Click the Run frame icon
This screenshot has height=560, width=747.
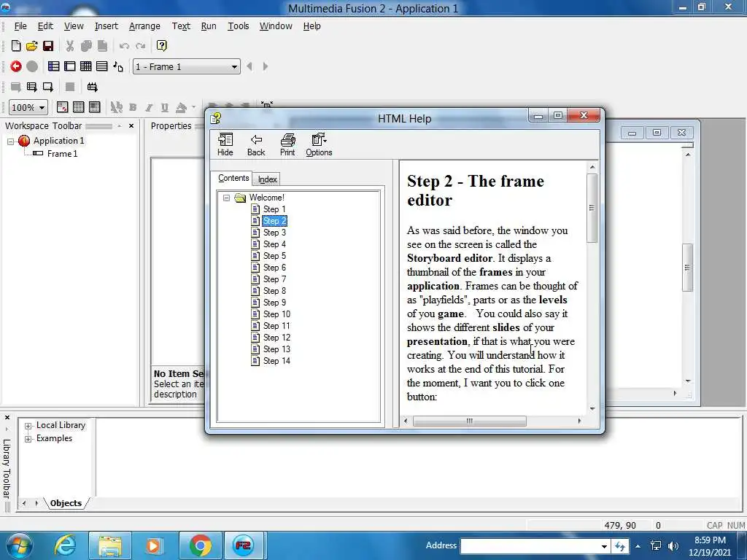(48, 87)
